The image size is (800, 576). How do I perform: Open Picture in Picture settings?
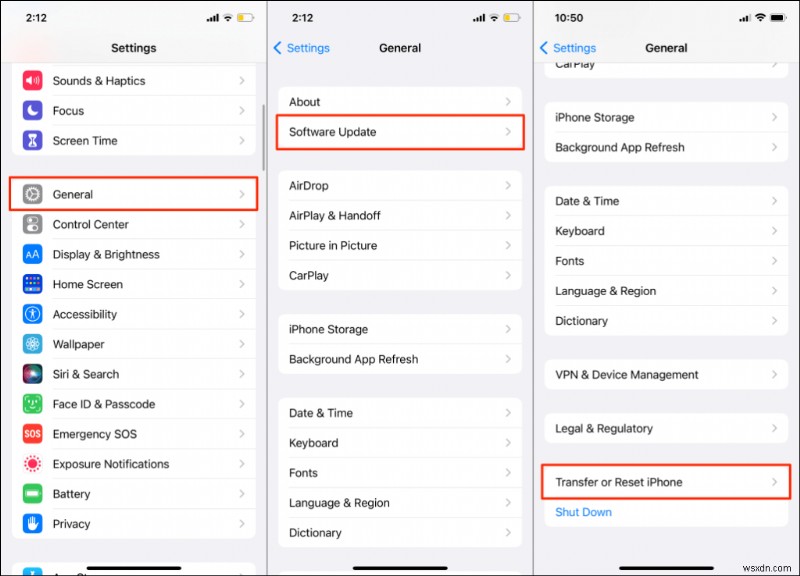click(x=400, y=246)
